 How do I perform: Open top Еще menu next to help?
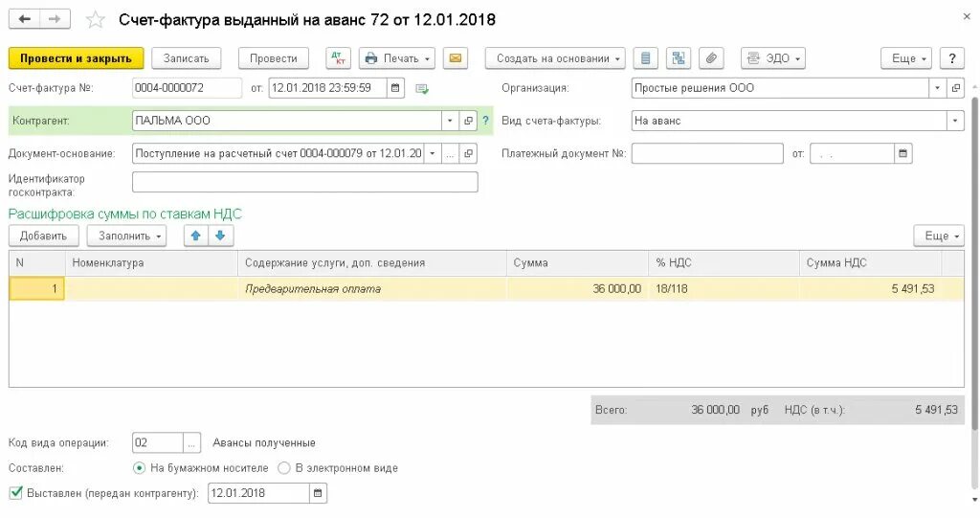click(x=906, y=58)
